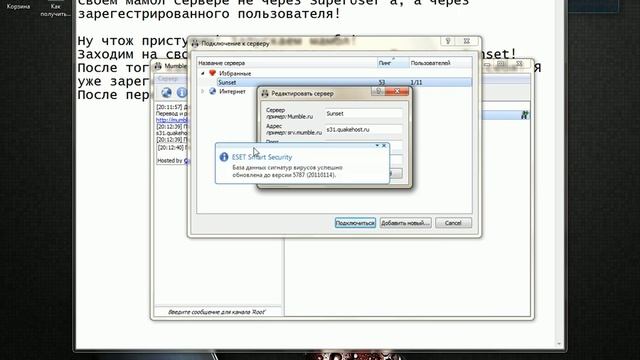
Task: Select the Интернет tree item
Action: click(x=232, y=91)
